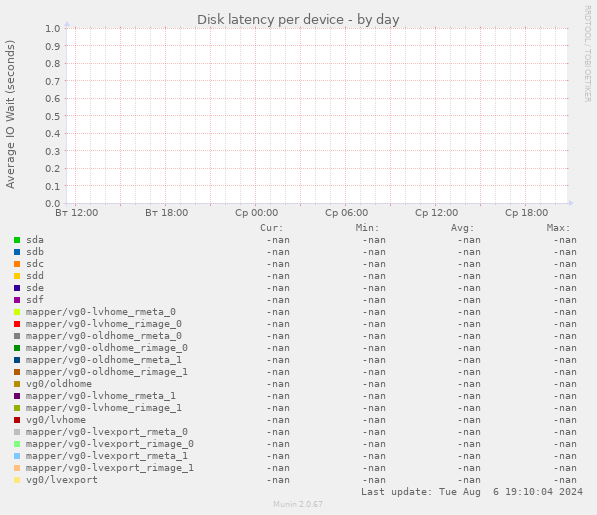The width and height of the screenshot is (597, 515).
Task: Click the vg0/lvexport Avg -nan value
Action: (x=469, y=480)
